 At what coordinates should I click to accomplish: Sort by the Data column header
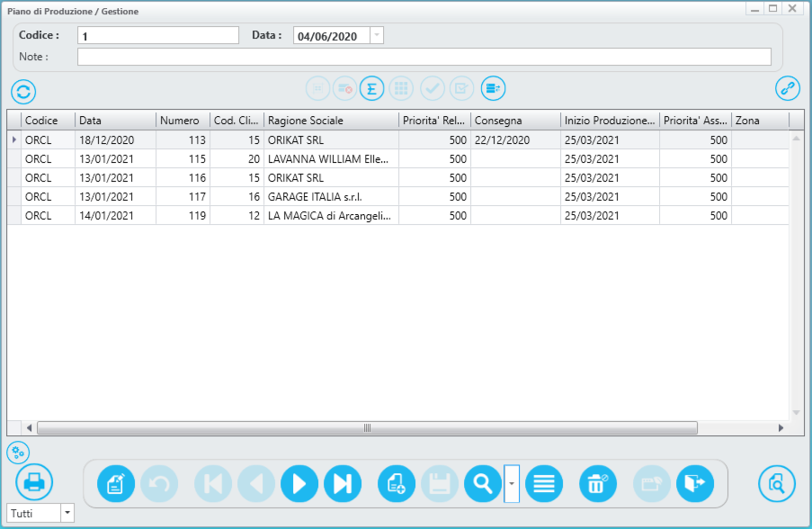(115, 121)
